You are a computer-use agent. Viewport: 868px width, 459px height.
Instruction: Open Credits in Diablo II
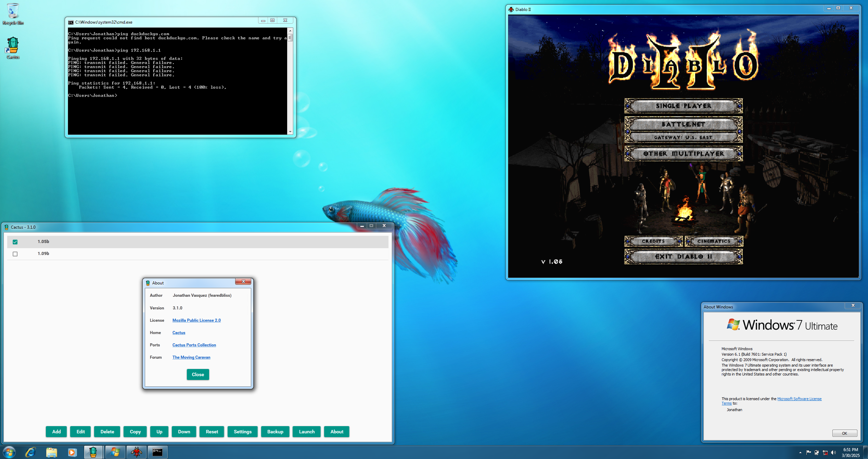[x=653, y=241]
